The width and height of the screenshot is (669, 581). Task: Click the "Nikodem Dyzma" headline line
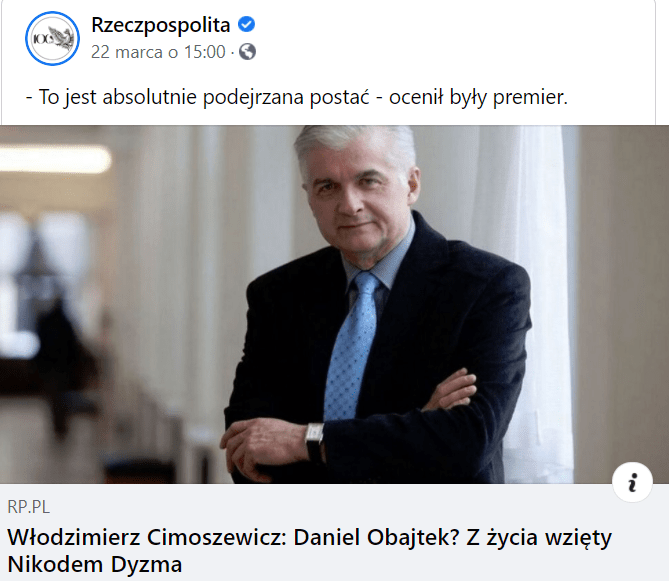tap(95, 564)
